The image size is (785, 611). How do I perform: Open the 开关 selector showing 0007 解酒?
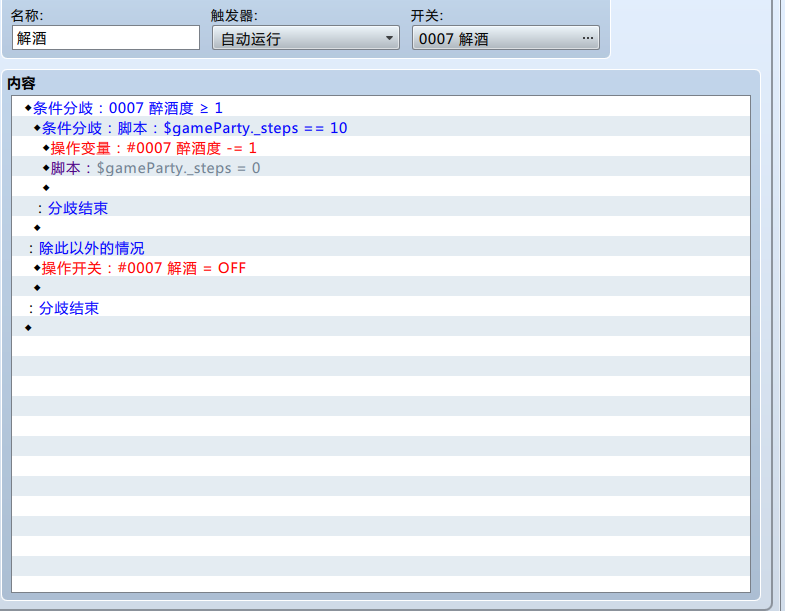pyautogui.click(x=505, y=38)
